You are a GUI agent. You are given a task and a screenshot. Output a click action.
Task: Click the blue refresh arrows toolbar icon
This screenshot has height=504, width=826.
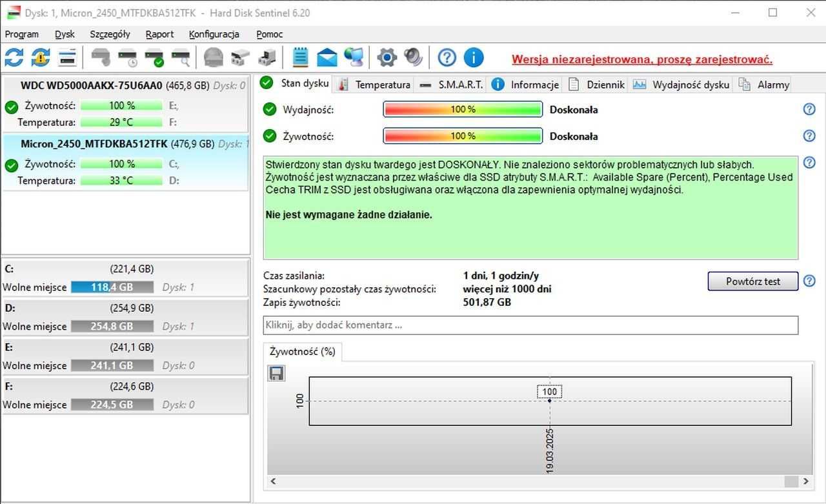pyautogui.click(x=14, y=57)
